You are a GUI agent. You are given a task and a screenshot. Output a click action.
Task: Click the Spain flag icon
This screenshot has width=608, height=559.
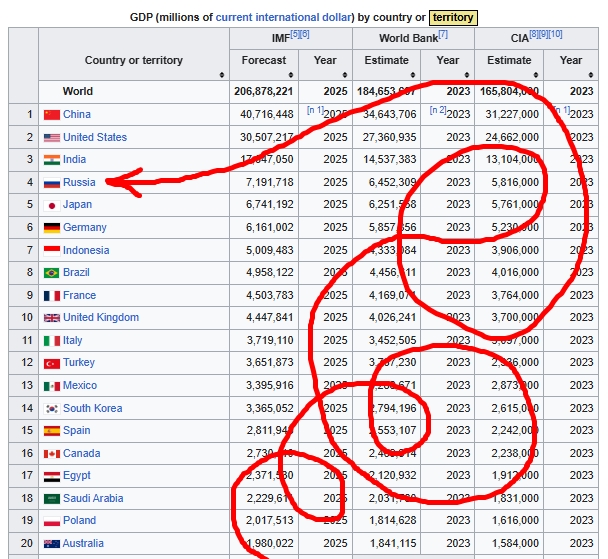pos(52,431)
